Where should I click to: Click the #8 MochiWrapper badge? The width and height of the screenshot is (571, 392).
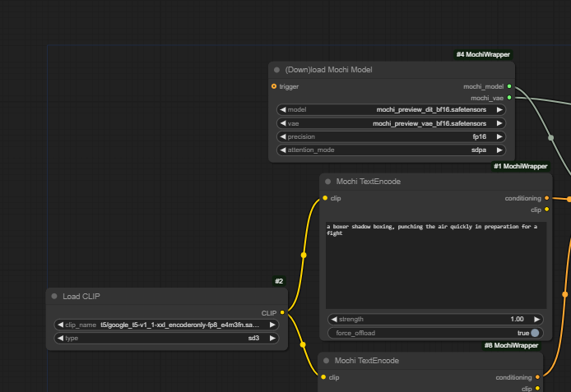511,345
